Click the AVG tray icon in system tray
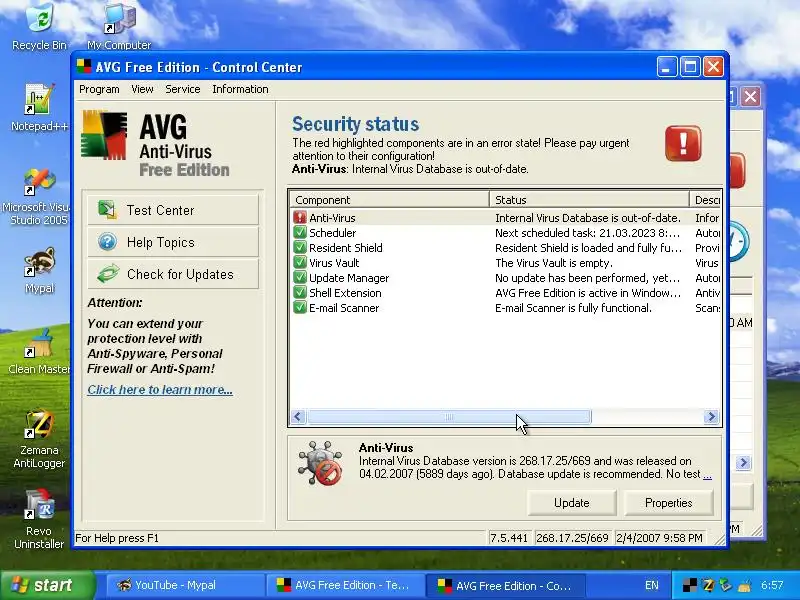The height and width of the screenshot is (600, 800). [x=690, y=585]
